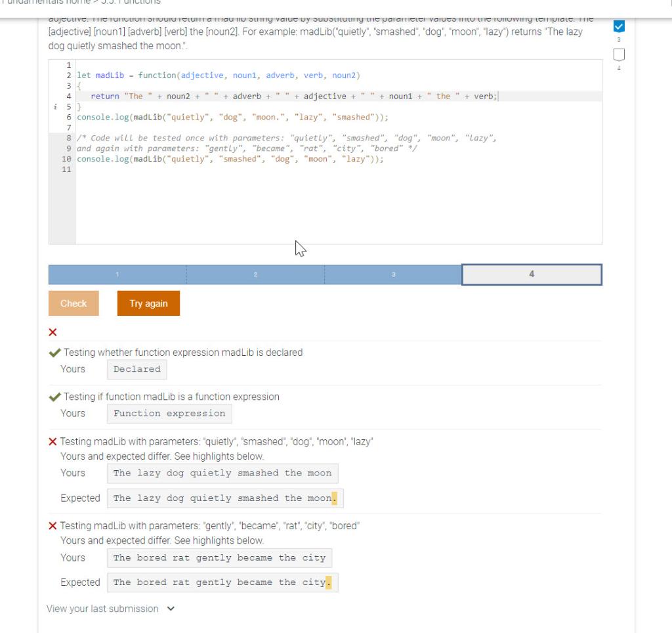
Task: Click the red X beside the 'quietly, smashed' test
Action: [x=52, y=441]
